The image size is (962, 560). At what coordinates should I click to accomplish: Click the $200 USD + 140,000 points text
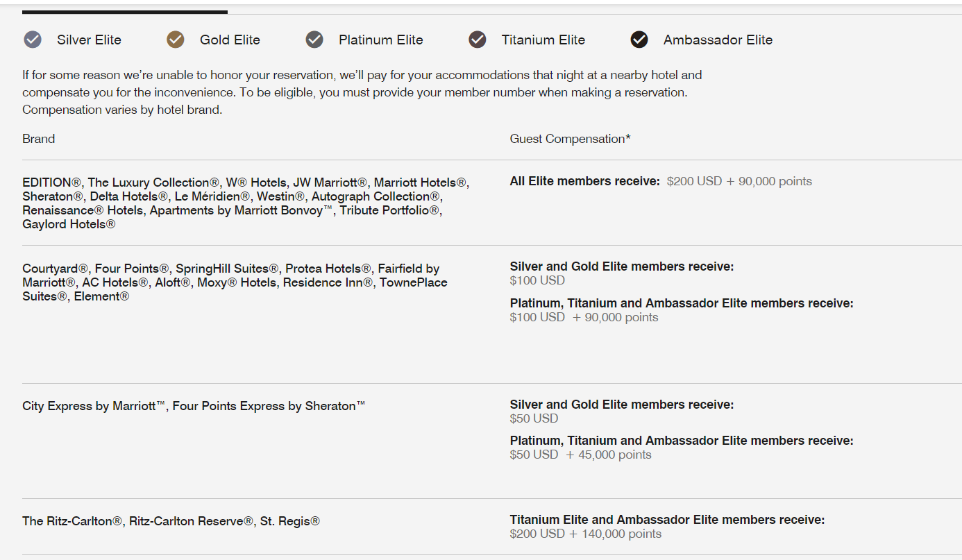[586, 534]
